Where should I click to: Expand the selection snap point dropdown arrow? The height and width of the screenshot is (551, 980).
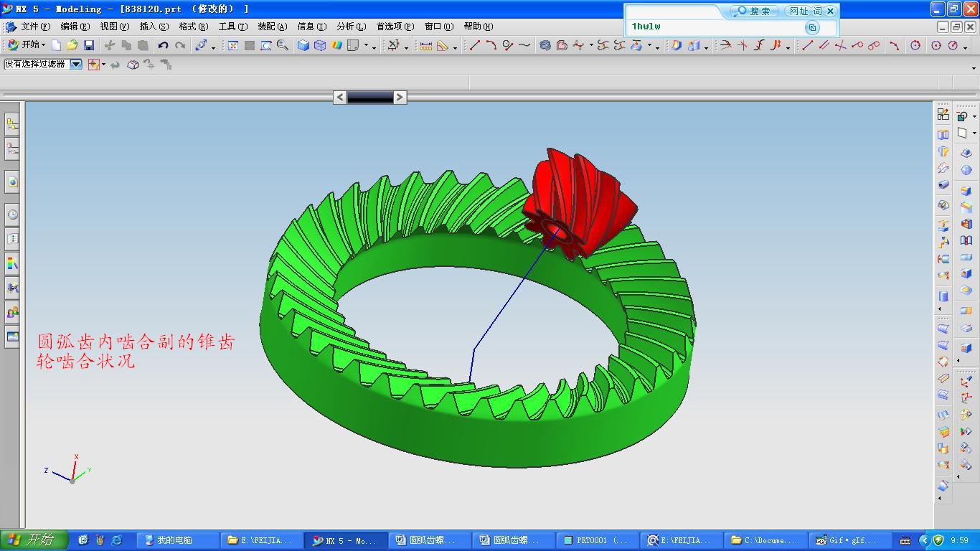click(x=103, y=65)
